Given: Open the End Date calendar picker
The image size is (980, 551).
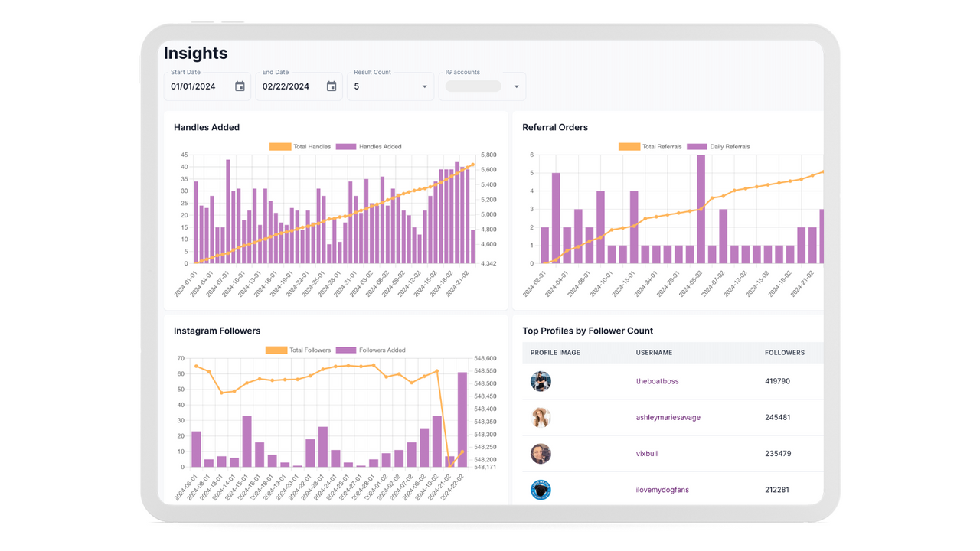Looking at the screenshot, I should [x=332, y=86].
